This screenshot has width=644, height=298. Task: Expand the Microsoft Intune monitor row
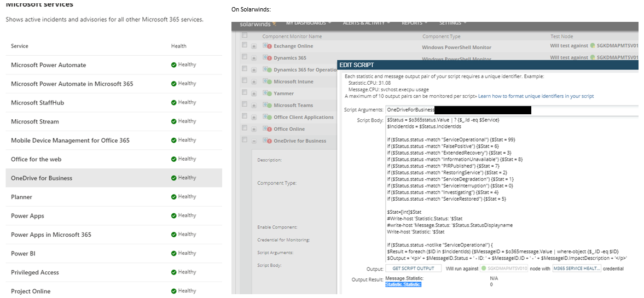pyautogui.click(x=254, y=82)
